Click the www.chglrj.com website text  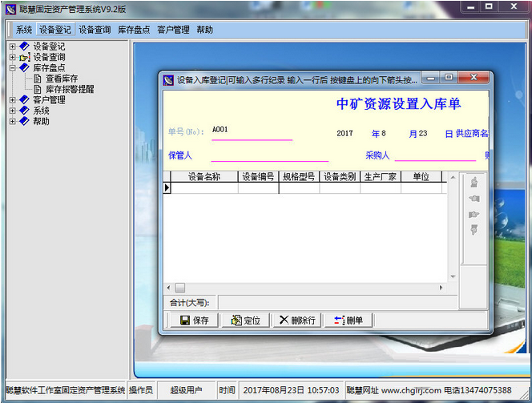point(411,390)
